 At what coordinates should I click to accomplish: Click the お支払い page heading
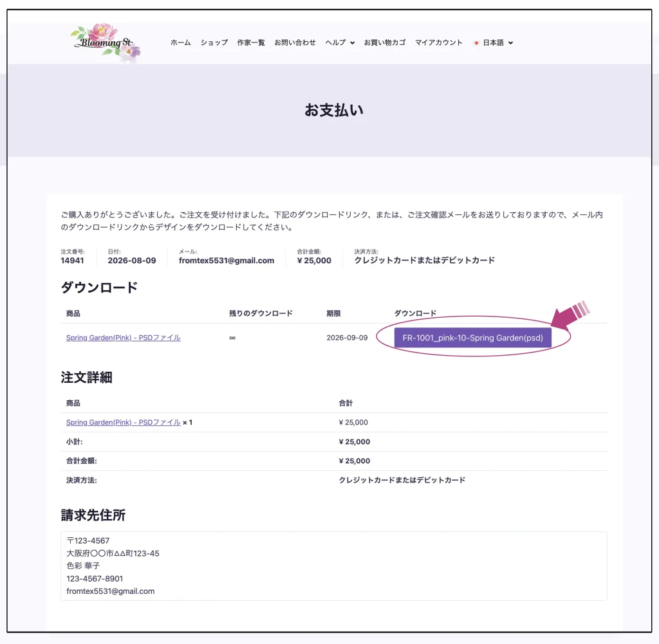pyautogui.click(x=334, y=110)
